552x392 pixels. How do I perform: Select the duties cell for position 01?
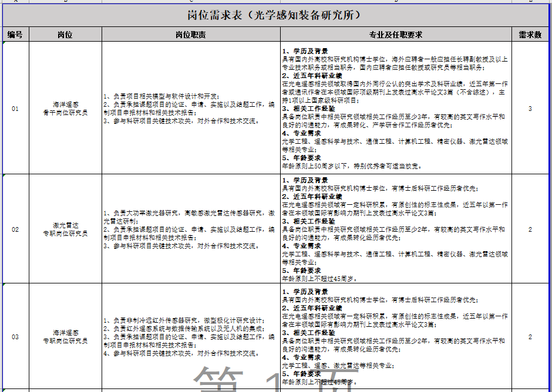191,108
